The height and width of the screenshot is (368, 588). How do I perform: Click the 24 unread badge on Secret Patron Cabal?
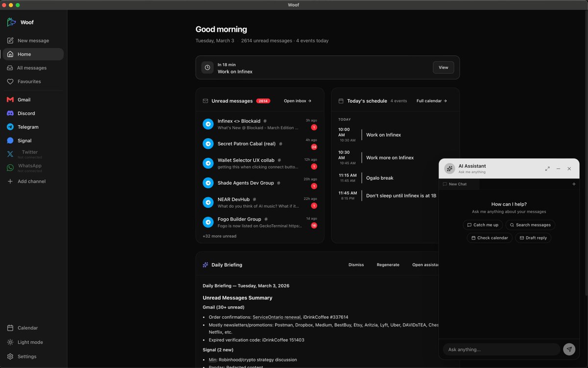[314, 147]
